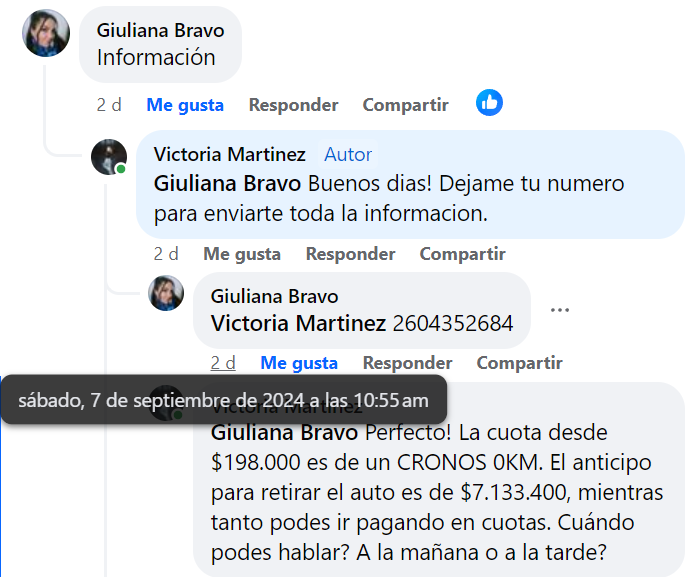Open the underlined '2 d' timestamp link
This screenshot has height=577, width=686.
[223, 363]
